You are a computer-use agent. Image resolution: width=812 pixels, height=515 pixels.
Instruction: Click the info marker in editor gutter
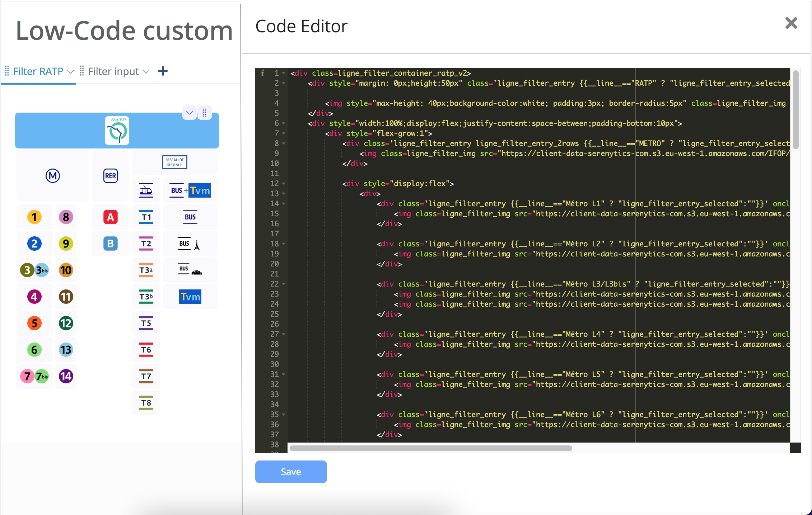pyautogui.click(x=262, y=73)
